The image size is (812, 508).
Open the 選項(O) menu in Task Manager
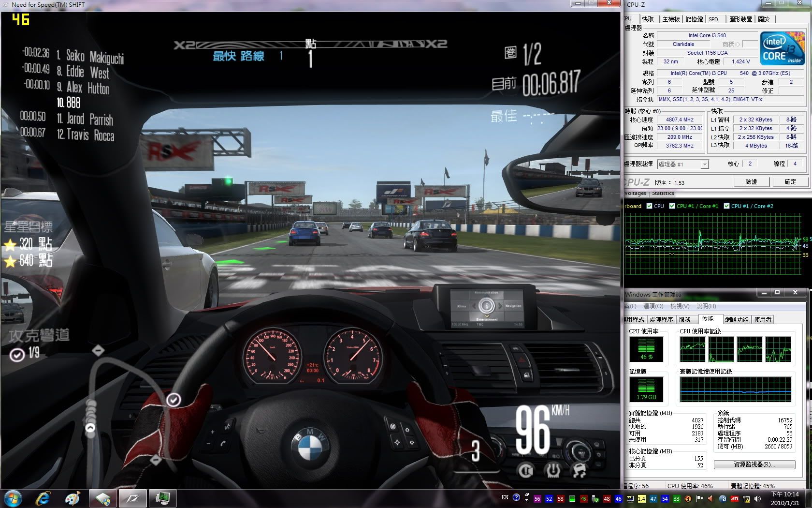click(653, 306)
